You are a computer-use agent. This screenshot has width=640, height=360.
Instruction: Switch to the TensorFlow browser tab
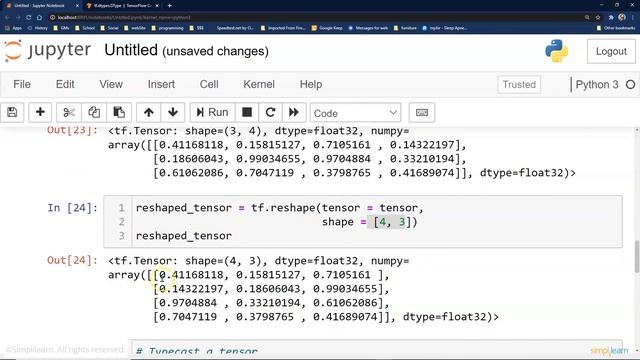[122, 6]
